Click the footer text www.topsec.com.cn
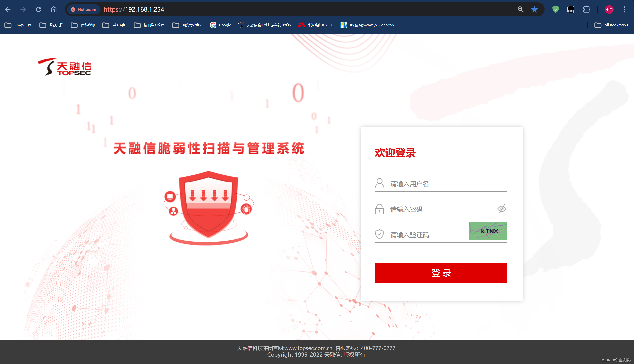 [x=308, y=348]
